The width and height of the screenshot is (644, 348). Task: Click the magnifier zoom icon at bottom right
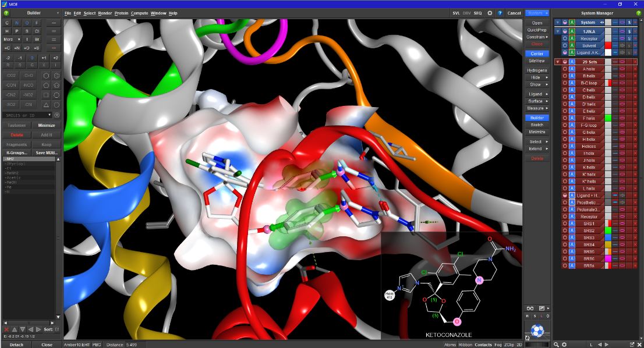pyautogui.click(x=556, y=345)
